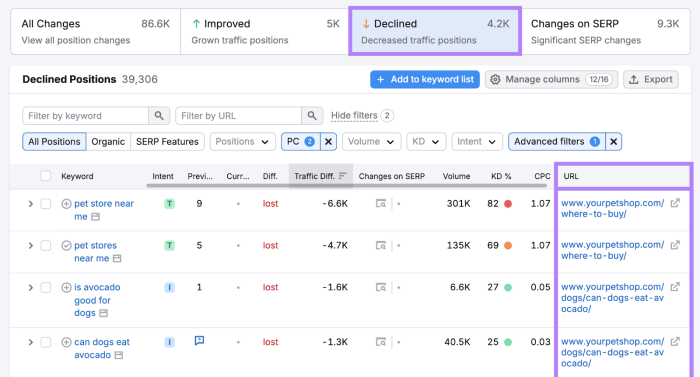Open the Advanced filters dropdown

pos(557,142)
